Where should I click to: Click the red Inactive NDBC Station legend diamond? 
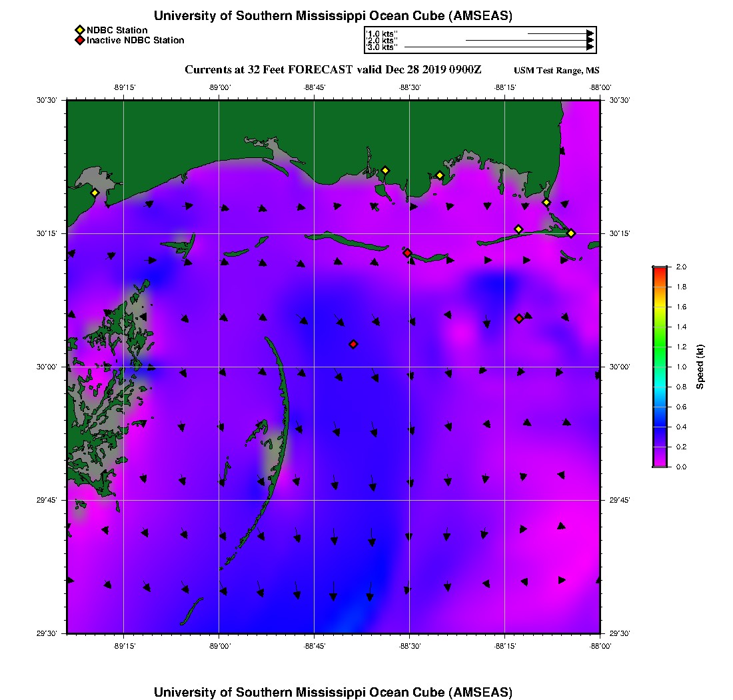click(x=79, y=40)
